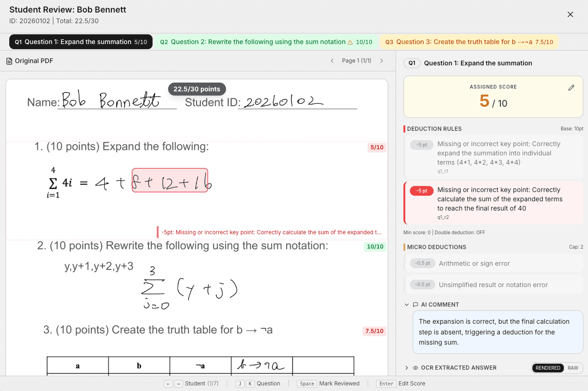Open Q1 Expand the summation tab

coord(81,42)
